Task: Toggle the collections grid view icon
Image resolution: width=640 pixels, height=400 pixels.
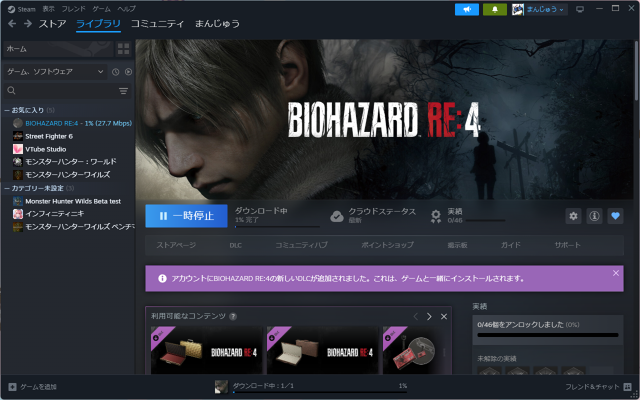Action: (123, 49)
